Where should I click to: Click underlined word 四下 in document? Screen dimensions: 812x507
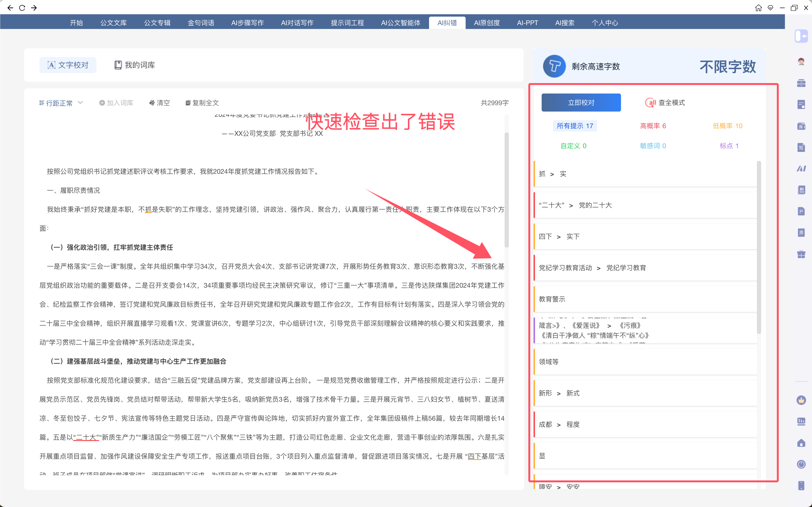(474, 456)
